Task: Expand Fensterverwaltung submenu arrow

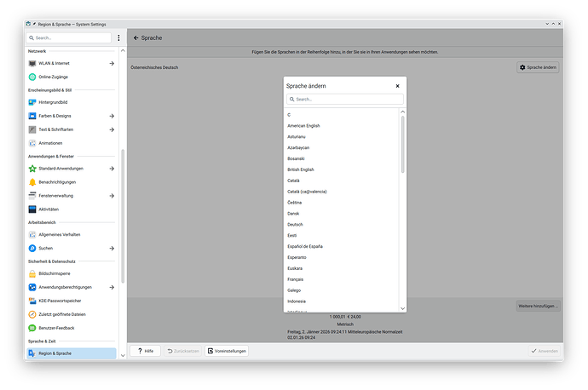Action: (x=112, y=196)
